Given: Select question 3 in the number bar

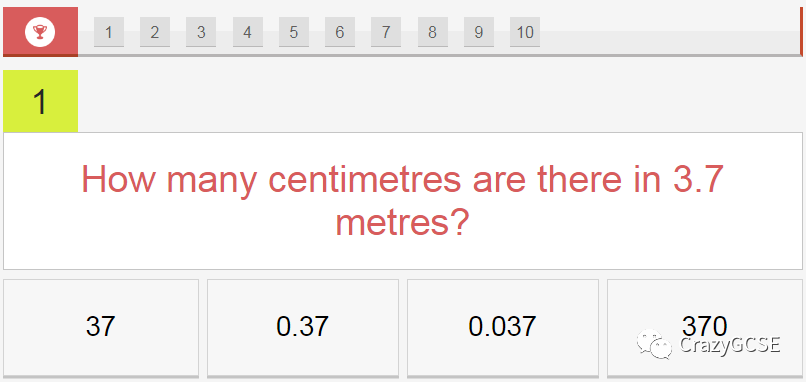Looking at the screenshot, I should tap(201, 32).
